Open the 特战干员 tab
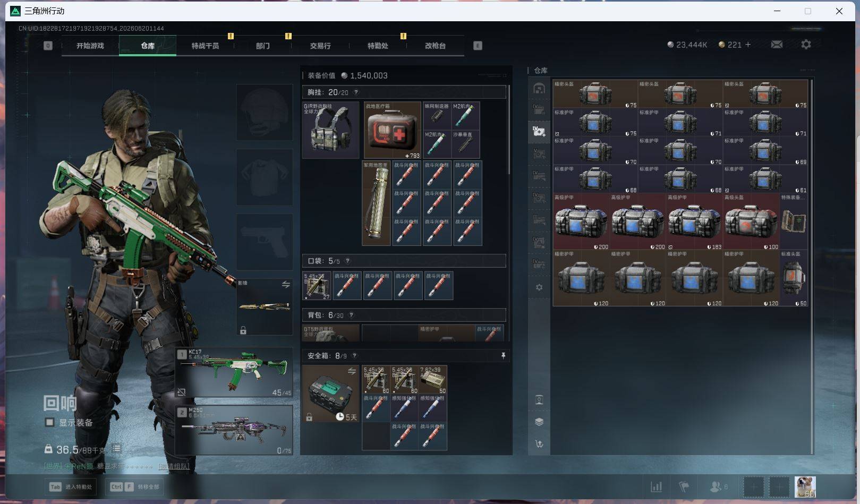 tap(205, 46)
